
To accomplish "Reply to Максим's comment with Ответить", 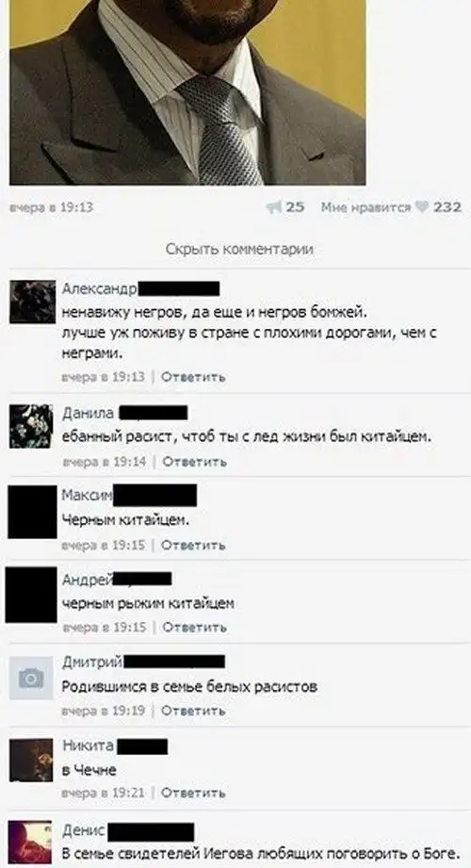I will [193, 546].
